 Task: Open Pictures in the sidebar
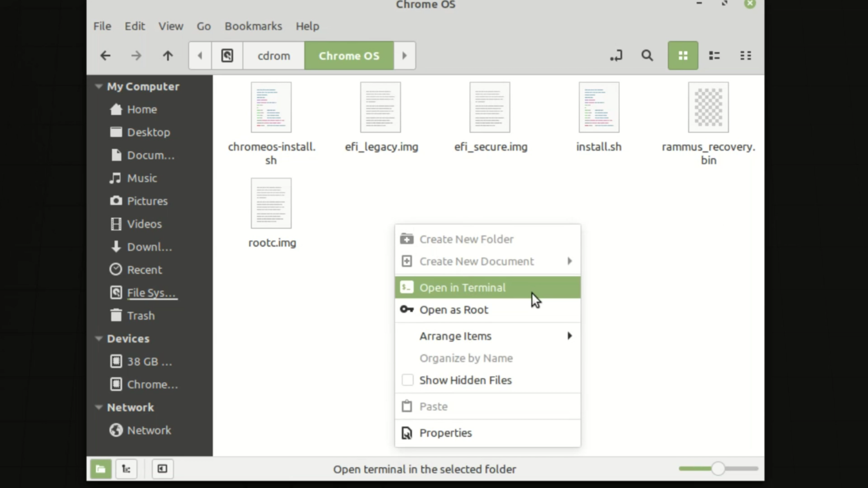click(147, 201)
